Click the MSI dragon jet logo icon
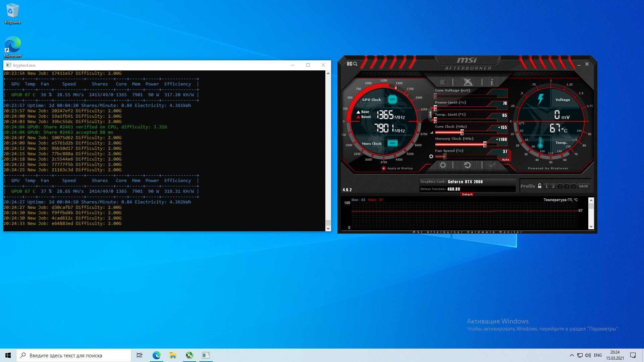This screenshot has height=362, width=644. (x=468, y=82)
